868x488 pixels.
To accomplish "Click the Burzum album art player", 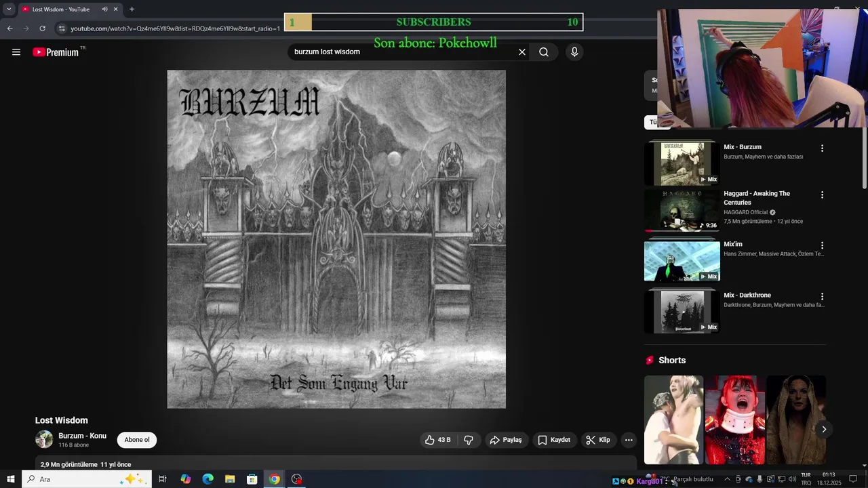I will pos(336,239).
